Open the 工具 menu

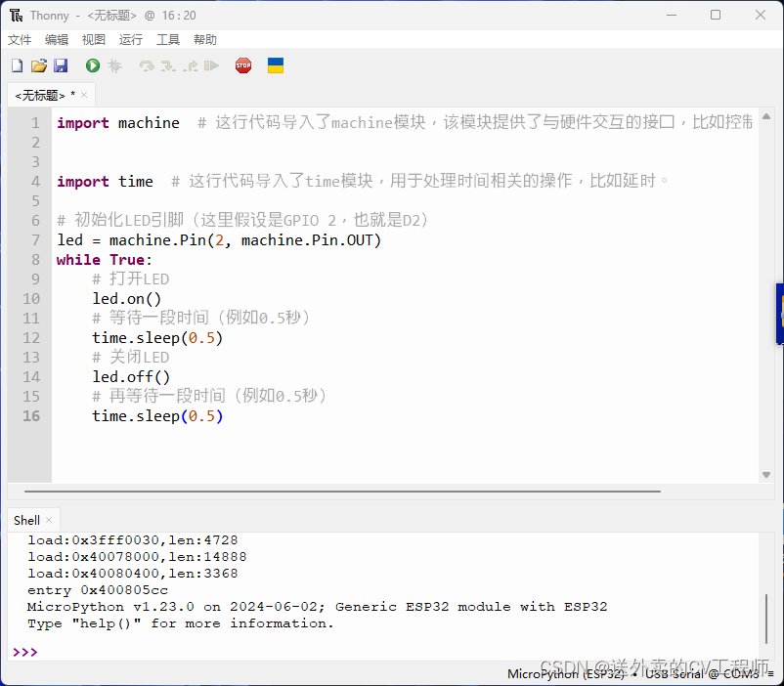click(167, 39)
